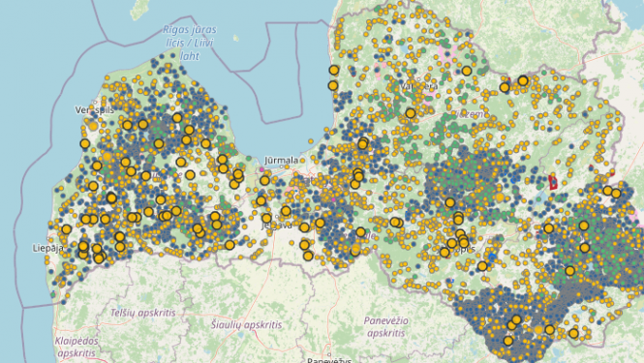Click the Liepāja city label
Viewport: 644px width, 363px height.
[x=48, y=248]
